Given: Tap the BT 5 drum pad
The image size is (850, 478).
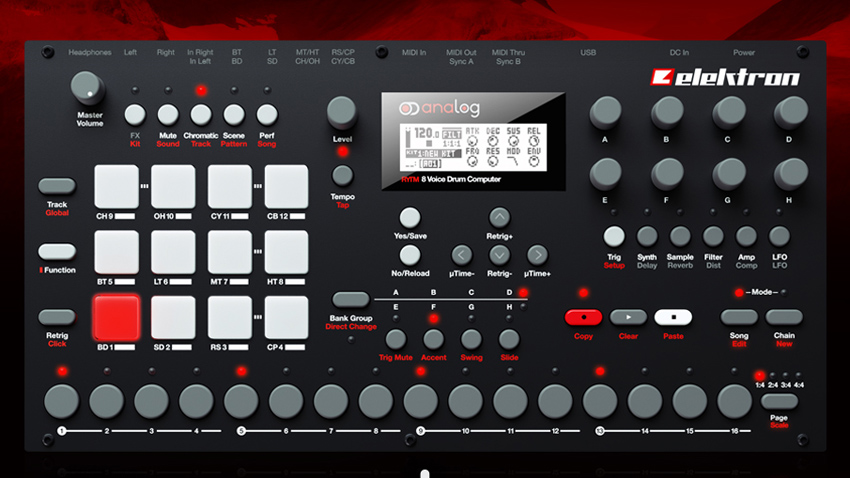Looking at the screenshot, I should click(117, 252).
